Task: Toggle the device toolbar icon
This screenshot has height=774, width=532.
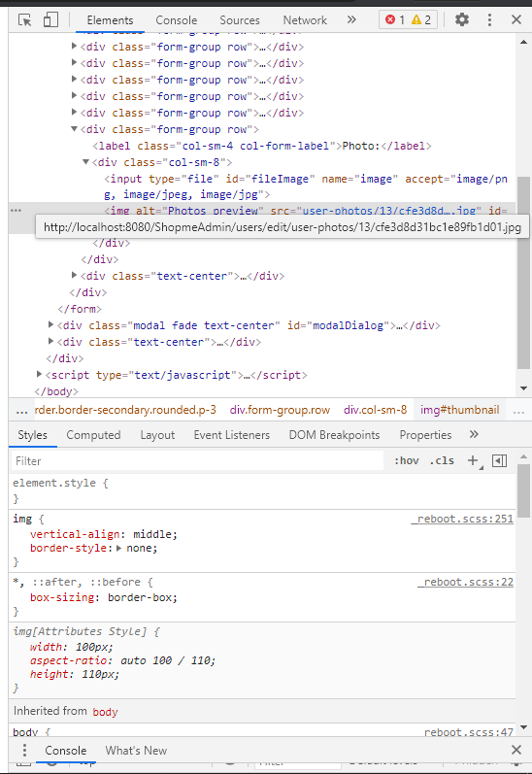Action: (x=50, y=19)
